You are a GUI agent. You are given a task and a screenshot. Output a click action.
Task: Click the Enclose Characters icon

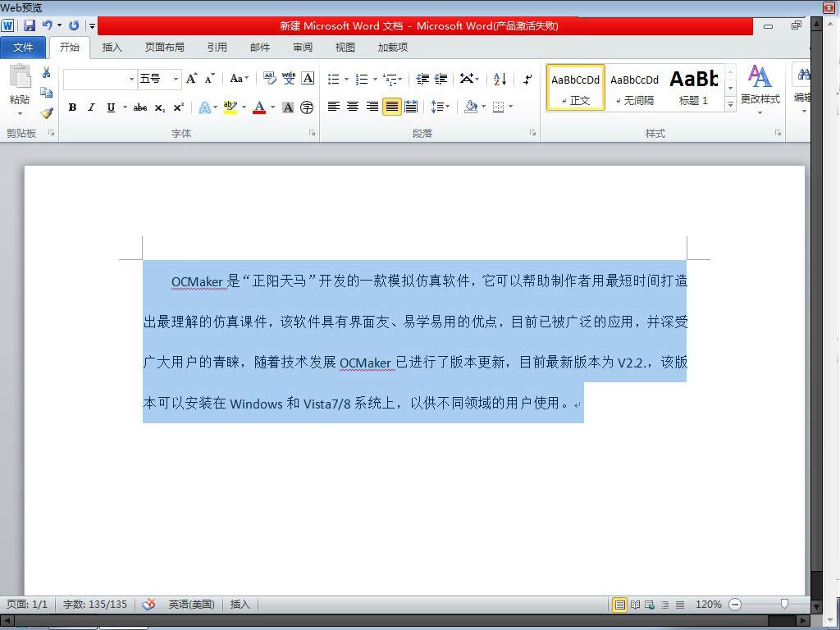pos(307,107)
